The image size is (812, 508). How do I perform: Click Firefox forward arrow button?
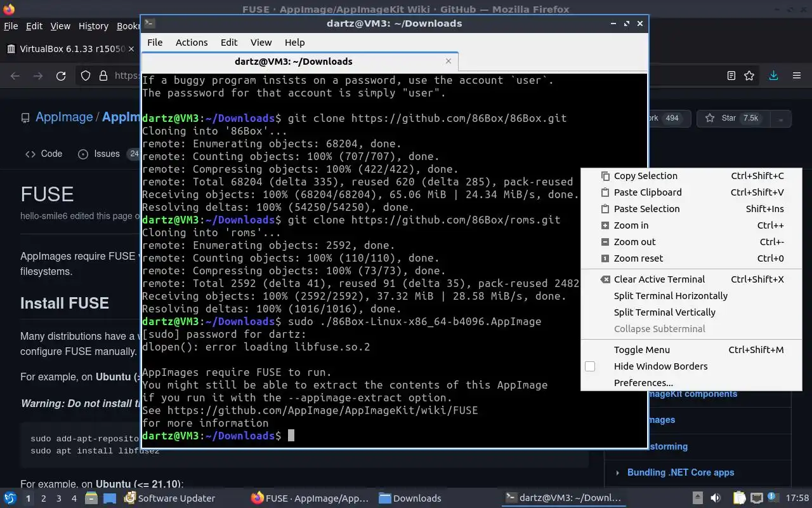(x=38, y=76)
